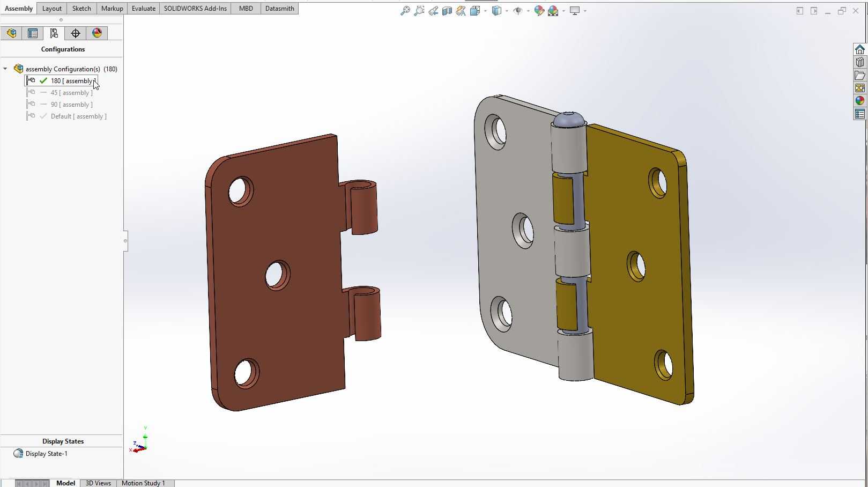Open the Assembly ribbon tab

[19, 9]
